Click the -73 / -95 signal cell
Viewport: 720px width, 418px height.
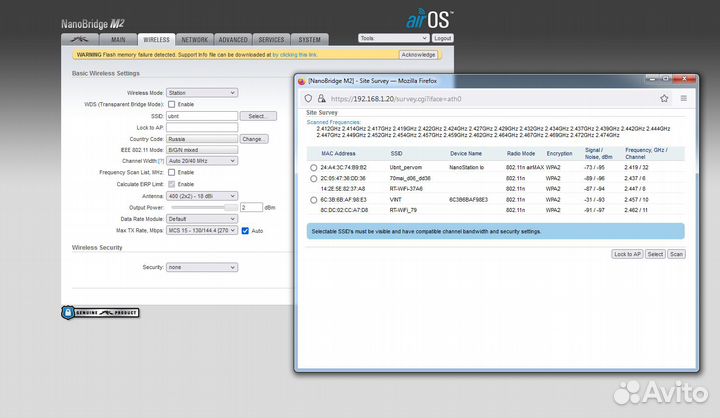coord(594,168)
